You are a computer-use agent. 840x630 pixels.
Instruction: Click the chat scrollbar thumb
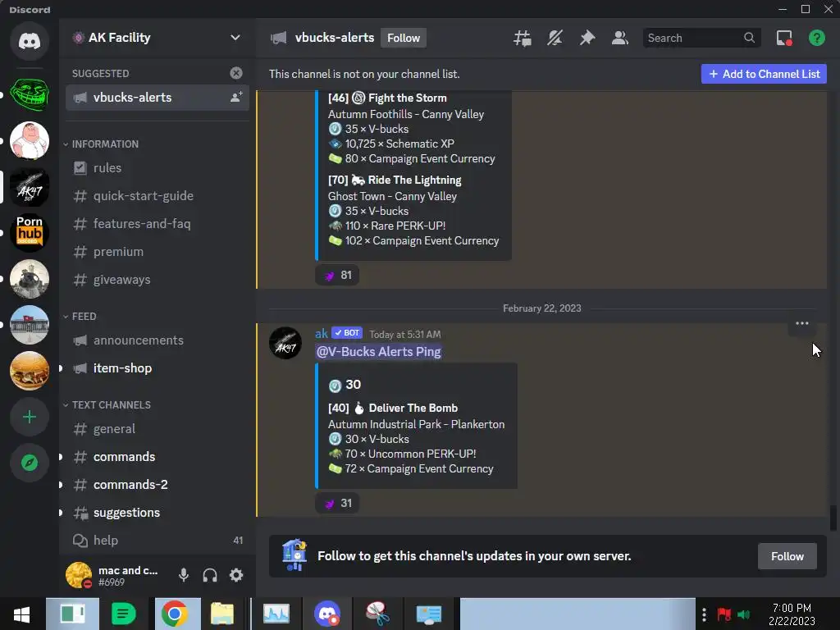(833, 518)
